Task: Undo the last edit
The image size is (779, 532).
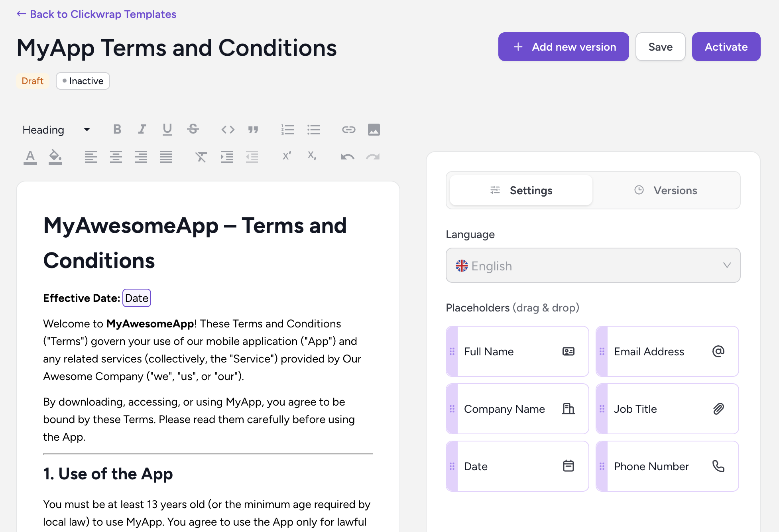Action: coord(347,157)
